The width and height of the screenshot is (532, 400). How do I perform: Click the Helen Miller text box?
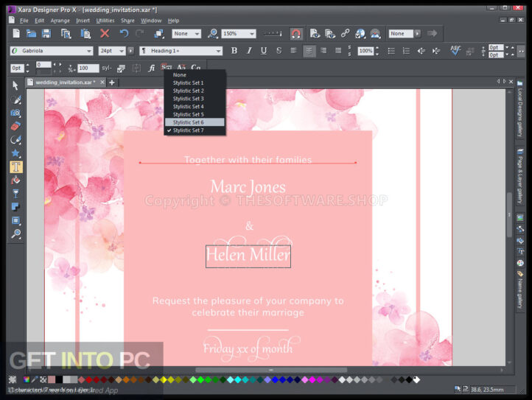(248, 256)
